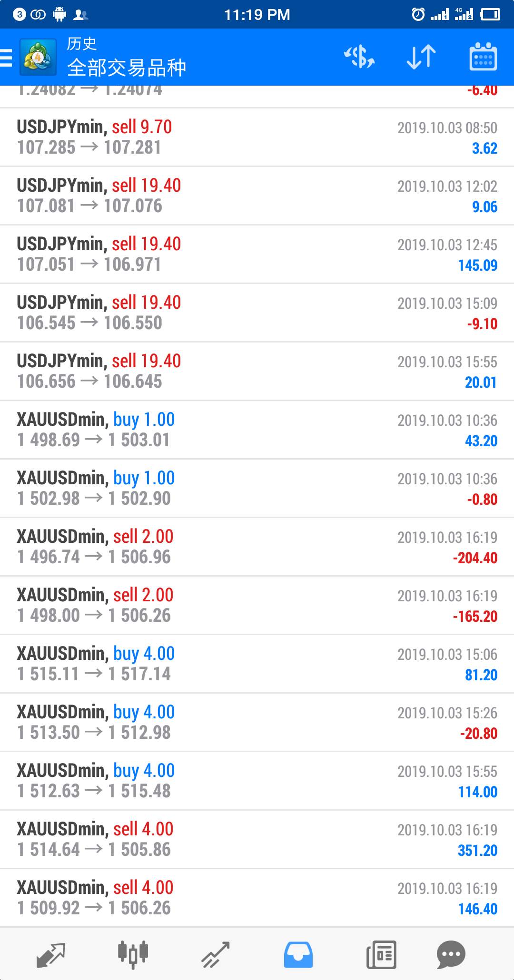Open the Trade tab with trend arrow
Screen dimensions: 514x980
(216, 954)
